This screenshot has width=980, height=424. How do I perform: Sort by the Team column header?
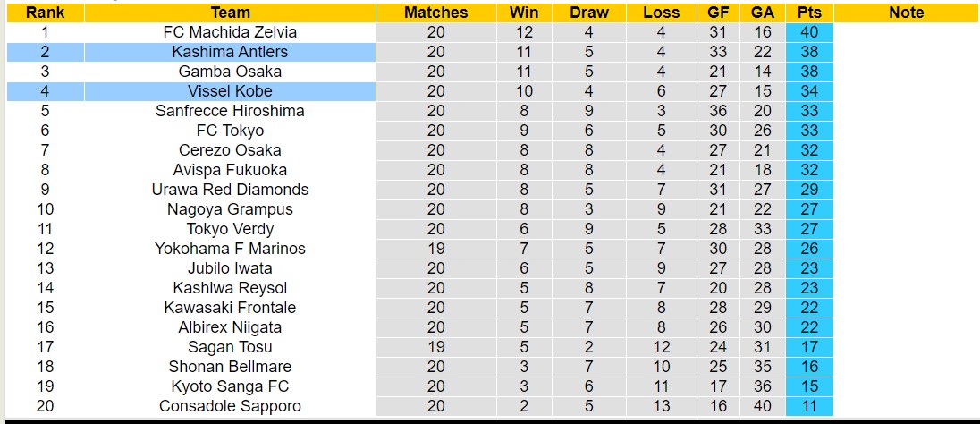pos(230,13)
